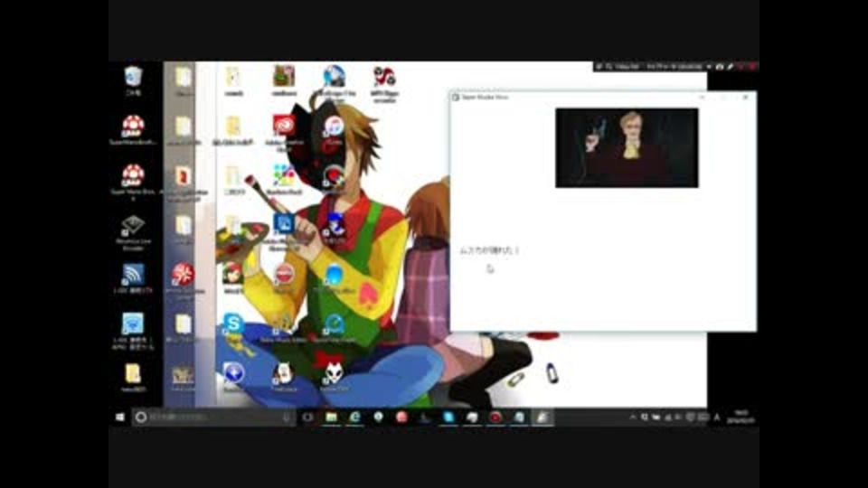Open the white fox mask shortcut
The height and width of the screenshot is (488, 868).
[334, 373]
